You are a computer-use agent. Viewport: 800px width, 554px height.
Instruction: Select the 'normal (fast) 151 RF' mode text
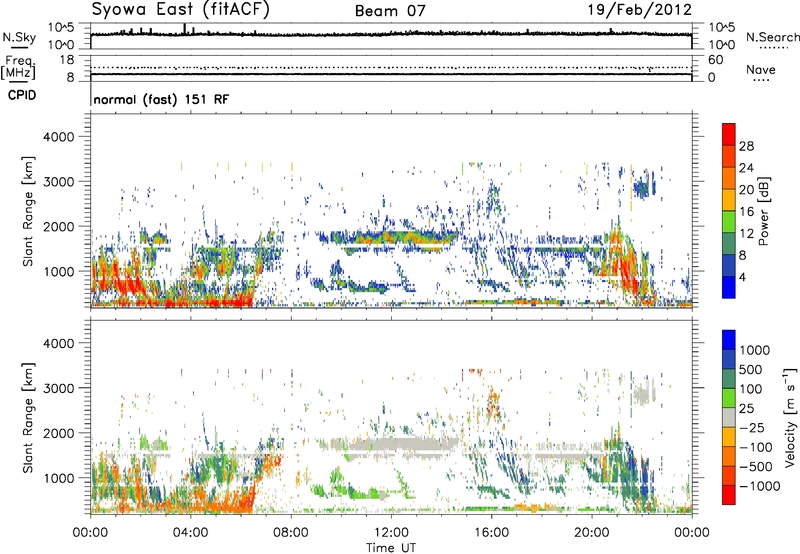click(161, 99)
